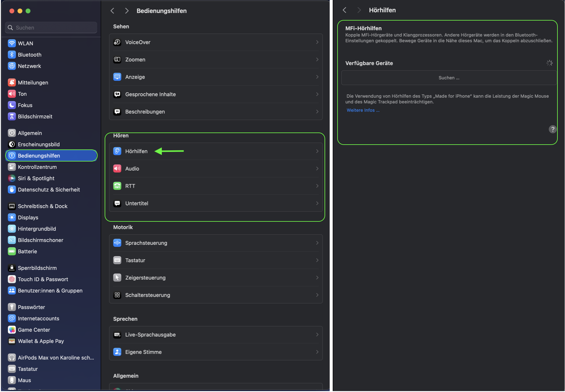
Task: Click the Sprachsteuerung waveform icon
Action: point(117,243)
